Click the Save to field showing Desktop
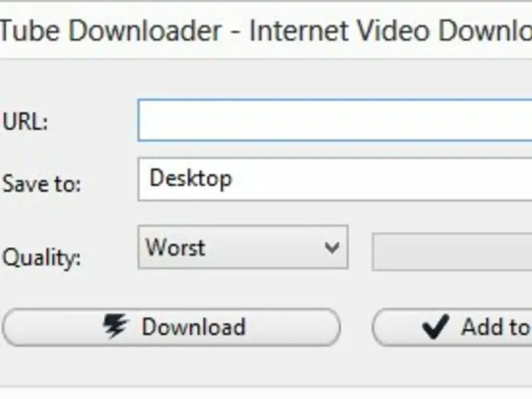The width and height of the screenshot is (532, 399). click(x=335, y=179)
